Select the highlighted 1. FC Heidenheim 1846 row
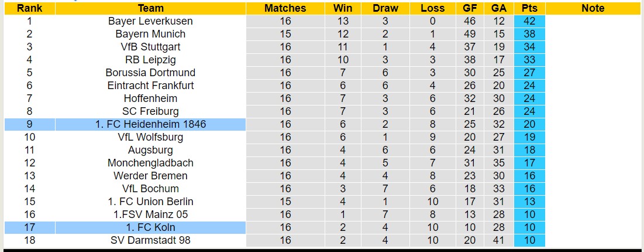Screen dimensions: 644x252 (150, 124)
